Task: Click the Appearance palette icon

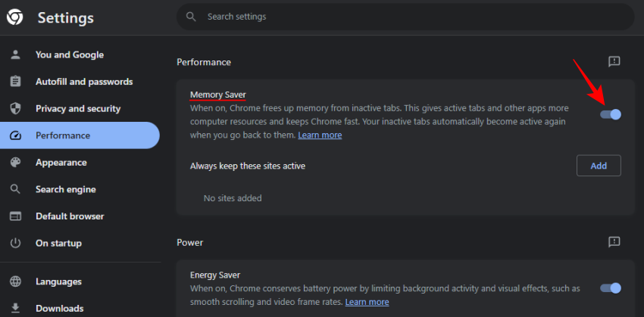Action: click(15, 163)
